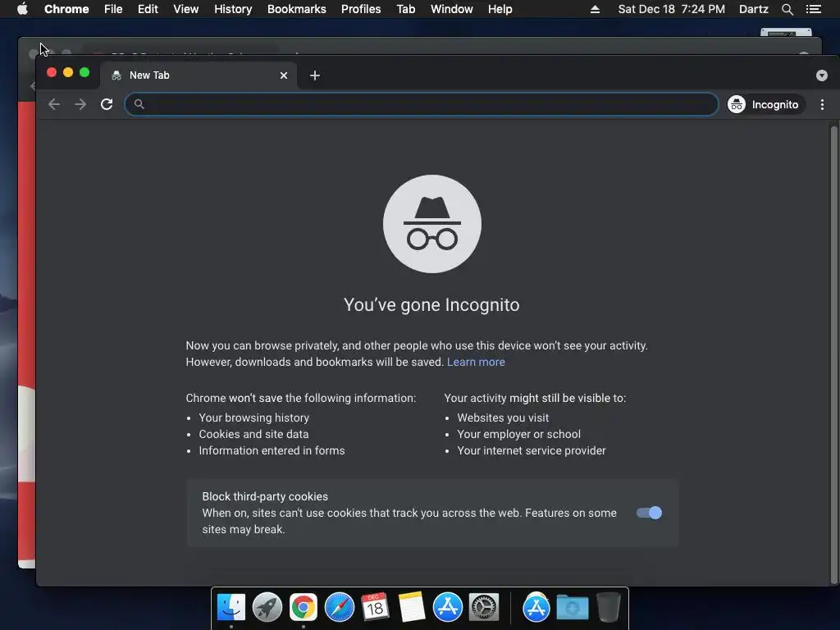This screenshot has width=840, height=630.
Task: Click the Dartz user name in menu bar
Action: point(753,9)
